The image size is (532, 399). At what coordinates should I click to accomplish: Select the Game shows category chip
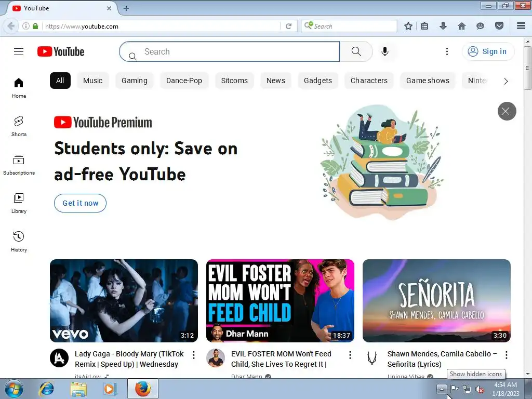[x=428, y=81]
